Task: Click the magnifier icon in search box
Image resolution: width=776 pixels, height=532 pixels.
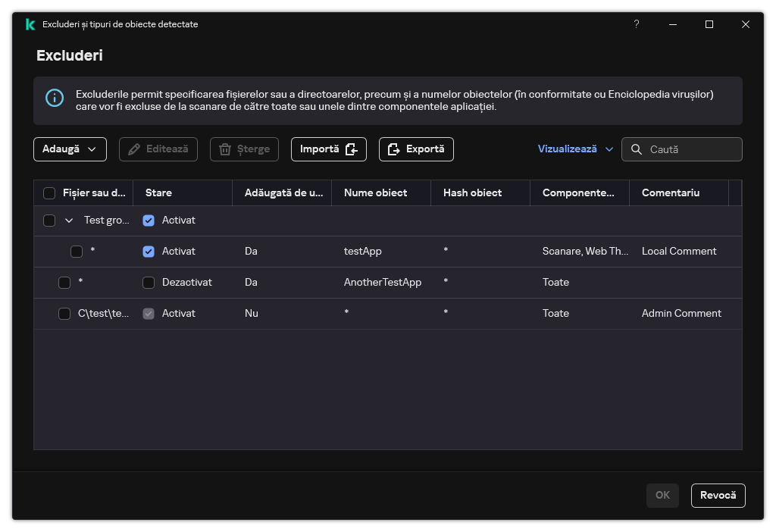Action: pos(637,149)
